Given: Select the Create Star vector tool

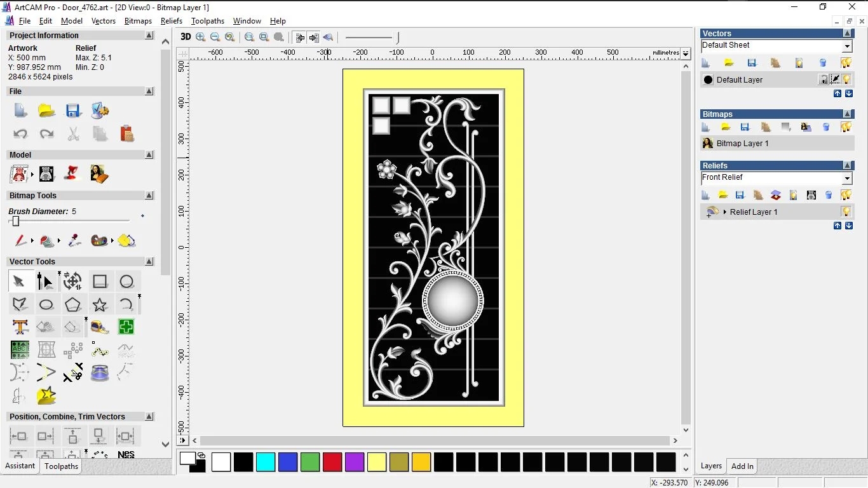Looking at the screenshot, I should [x=100, y=304].
